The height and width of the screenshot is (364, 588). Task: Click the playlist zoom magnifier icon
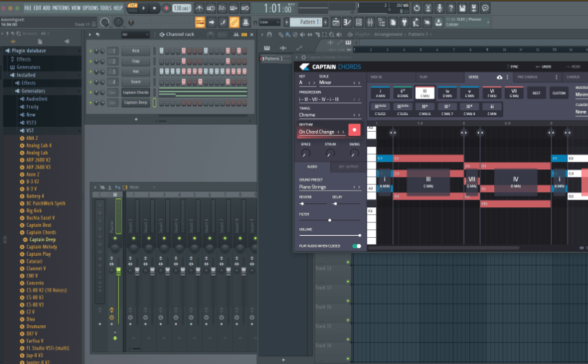(x=332, y=35)
